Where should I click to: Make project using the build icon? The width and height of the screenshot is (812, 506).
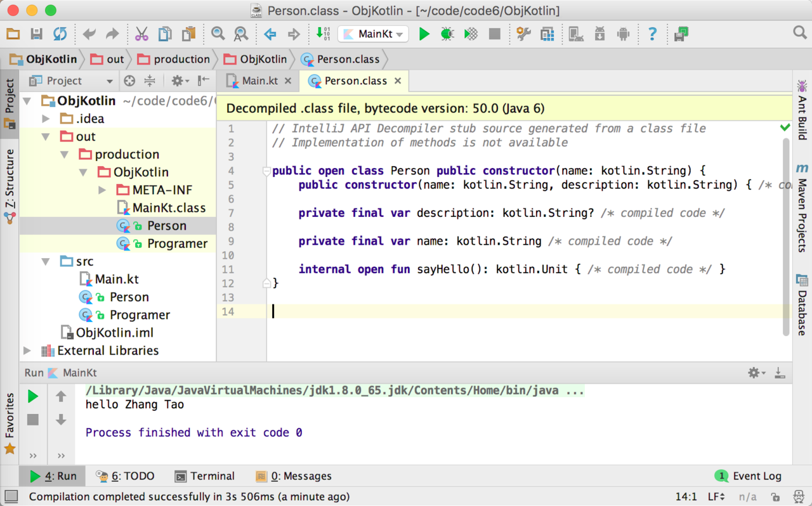pos(322,34)
